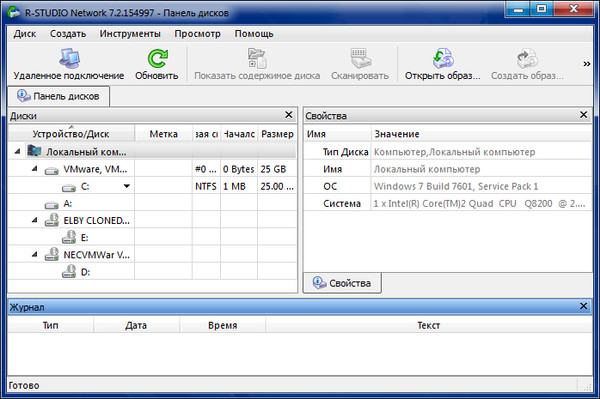This screenshot has width=600, height=399.
Task: Open the Инструменты menu
Action: click(130, 34)
